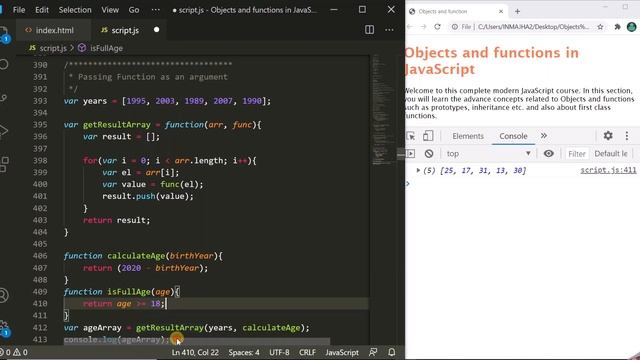Open the errors and warnings indicator
This screenshot has height=360, width=640.
click(14, 352)
